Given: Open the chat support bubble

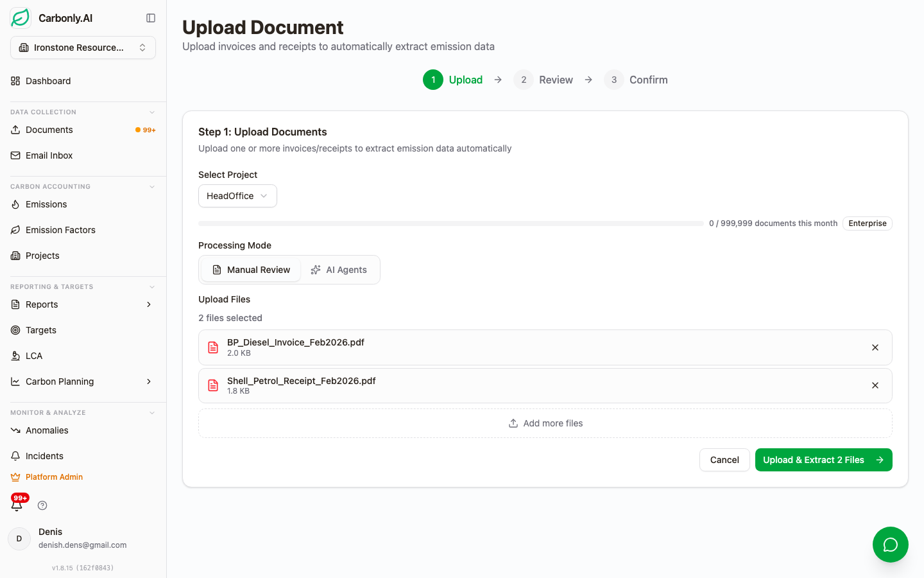Looking at the screenshot, I should click(891, 545).
